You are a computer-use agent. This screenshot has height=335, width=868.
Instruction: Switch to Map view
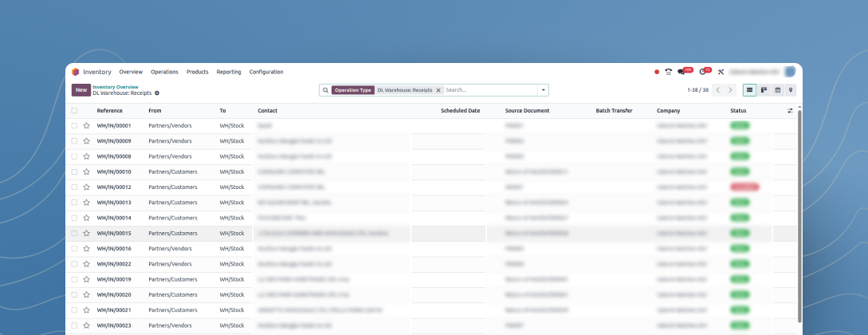click(790, 90)
